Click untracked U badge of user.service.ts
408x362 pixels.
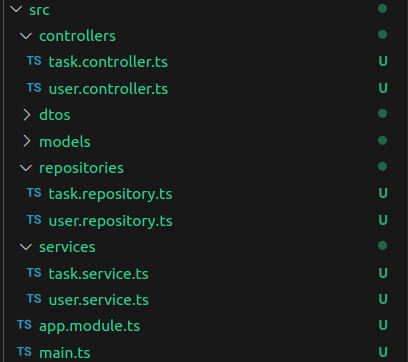pos(383,299)
